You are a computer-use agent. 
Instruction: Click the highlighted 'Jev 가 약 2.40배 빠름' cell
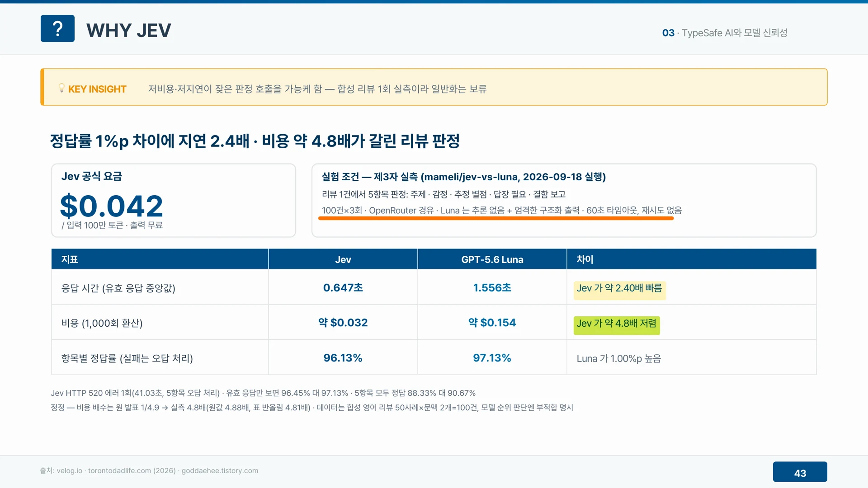coord(619,290)
